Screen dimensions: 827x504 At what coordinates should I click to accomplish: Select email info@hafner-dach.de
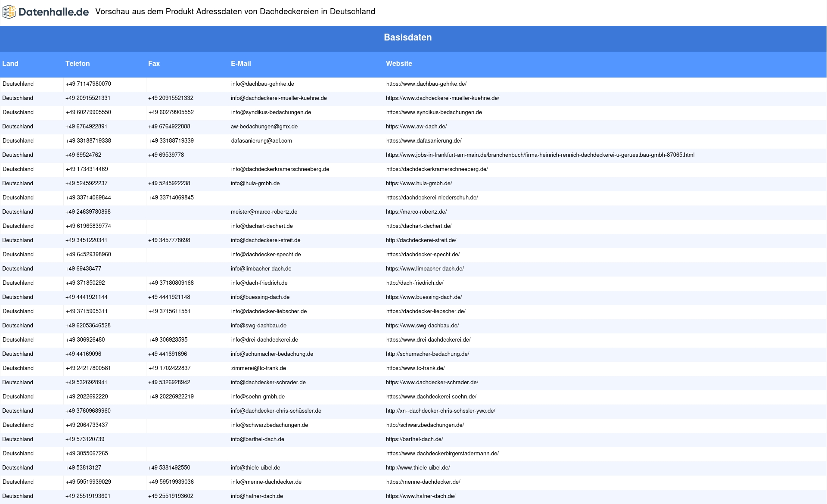tap(257, 496)
